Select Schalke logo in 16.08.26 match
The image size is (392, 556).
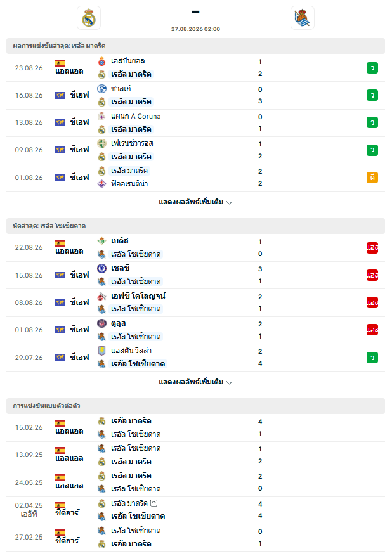[102, 89]
